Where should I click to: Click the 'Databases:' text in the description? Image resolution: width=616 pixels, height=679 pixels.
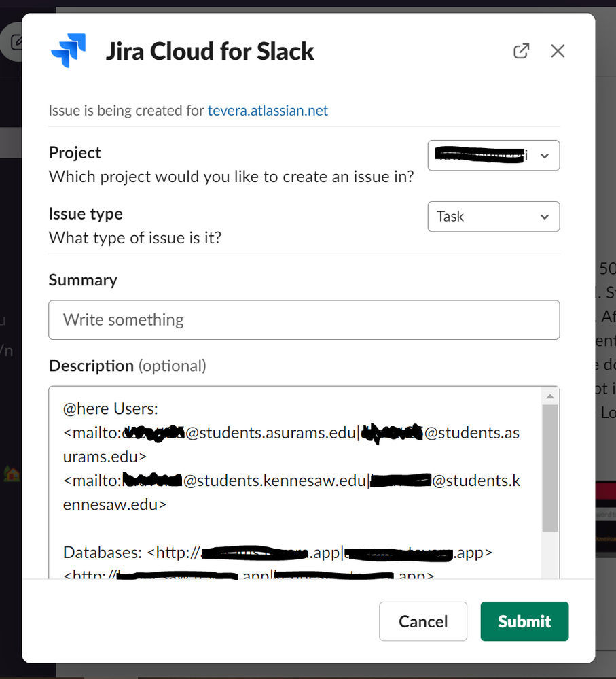(103, 553)
